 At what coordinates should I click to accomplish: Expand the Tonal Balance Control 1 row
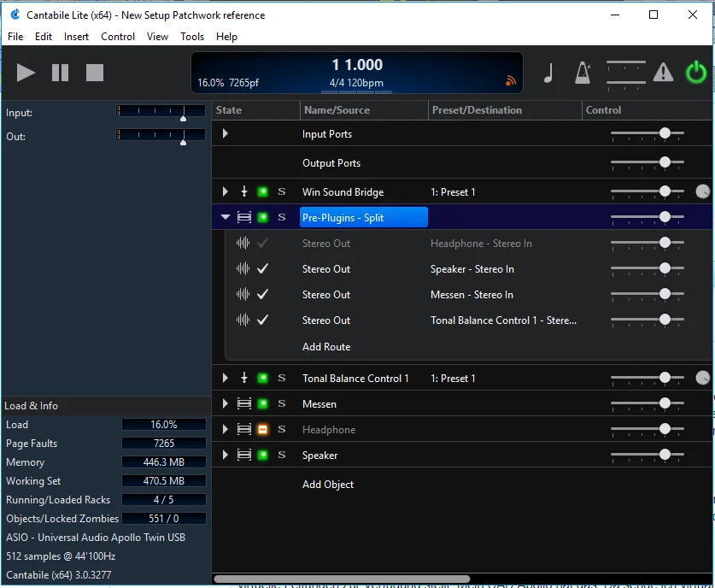225,378
